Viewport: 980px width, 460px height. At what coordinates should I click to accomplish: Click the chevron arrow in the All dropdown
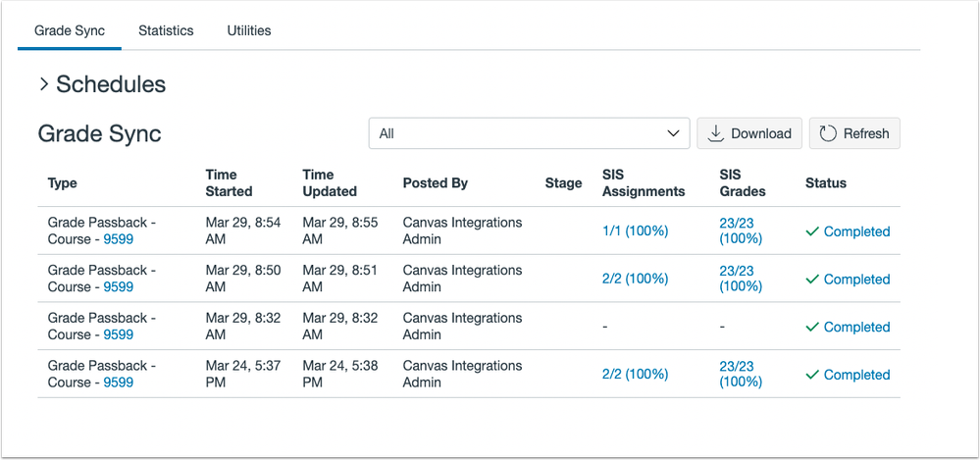click(673, 133)
